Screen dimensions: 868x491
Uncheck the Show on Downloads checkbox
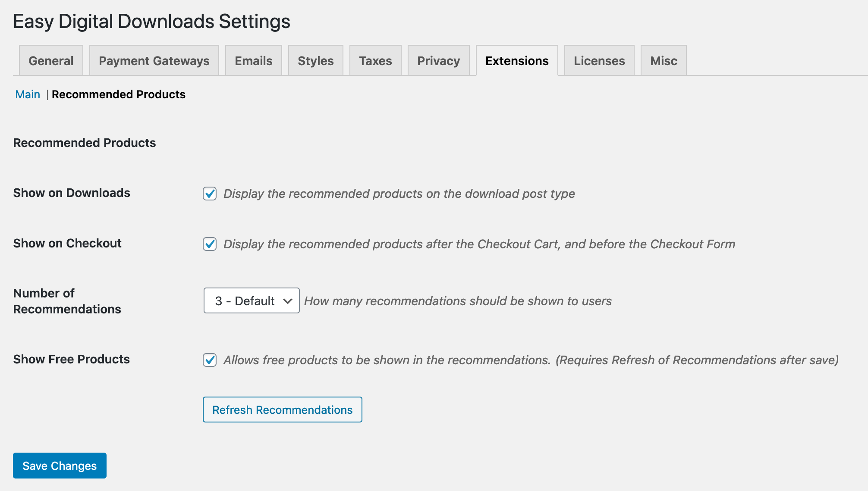click(x=210, y=194)
